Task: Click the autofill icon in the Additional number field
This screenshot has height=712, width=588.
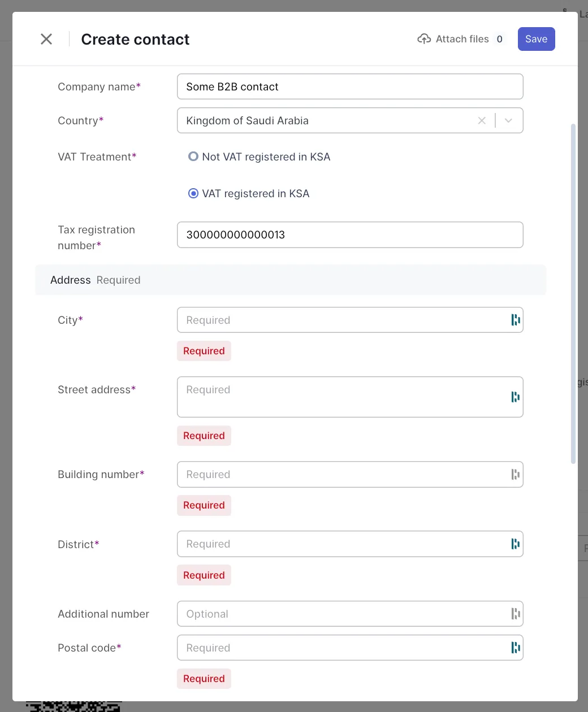Action: click(515, 614)
